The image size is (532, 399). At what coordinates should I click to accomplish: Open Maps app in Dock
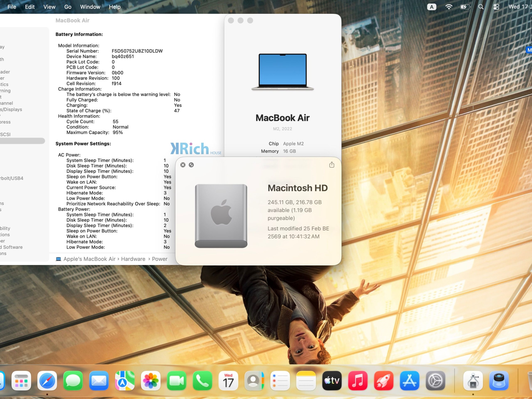[125, 381]
